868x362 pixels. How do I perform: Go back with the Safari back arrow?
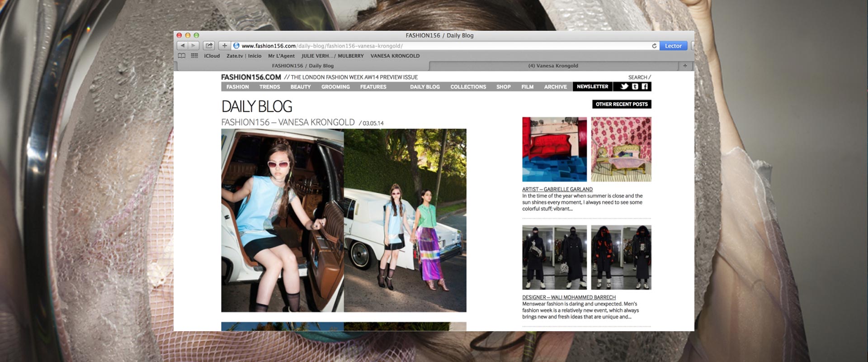pyautogui.click(x=182, y=46)
